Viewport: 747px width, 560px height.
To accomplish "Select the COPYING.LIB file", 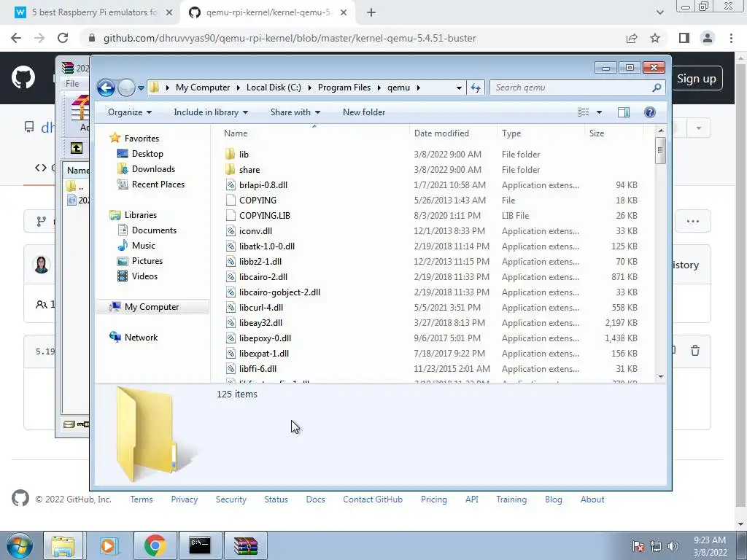I will tap(264, 216).
